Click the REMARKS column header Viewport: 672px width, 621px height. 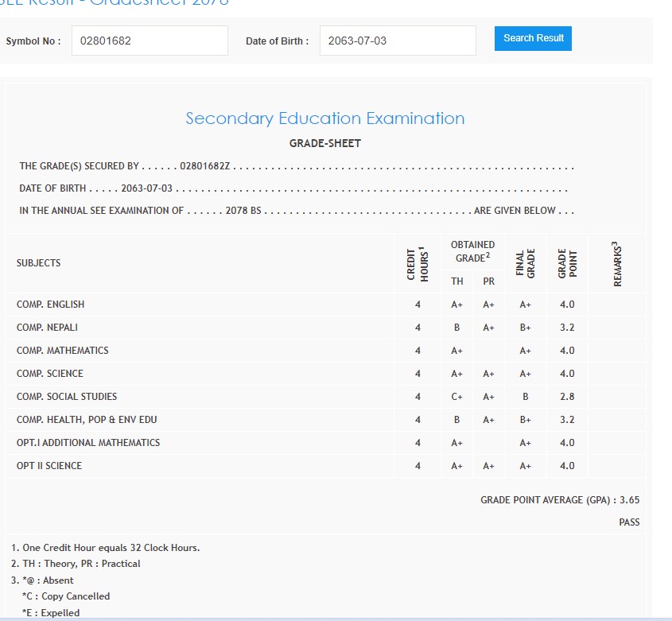tap(617, 263)
